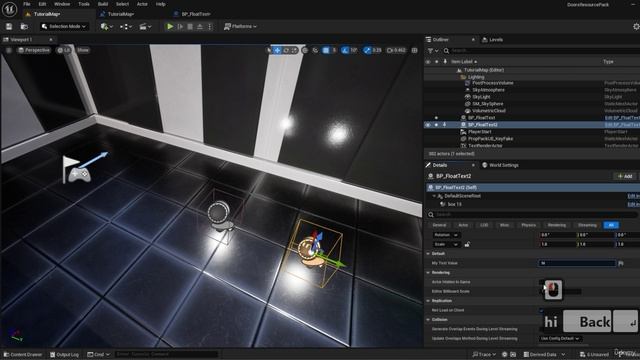Click the Eject button in play controls
640x360 pixels.
[x=200, y=27]
